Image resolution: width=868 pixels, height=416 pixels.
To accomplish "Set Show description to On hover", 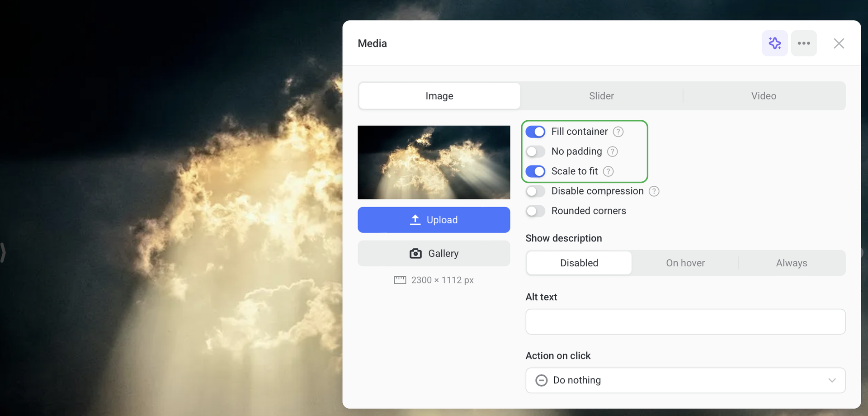I will tap(685, 263).
